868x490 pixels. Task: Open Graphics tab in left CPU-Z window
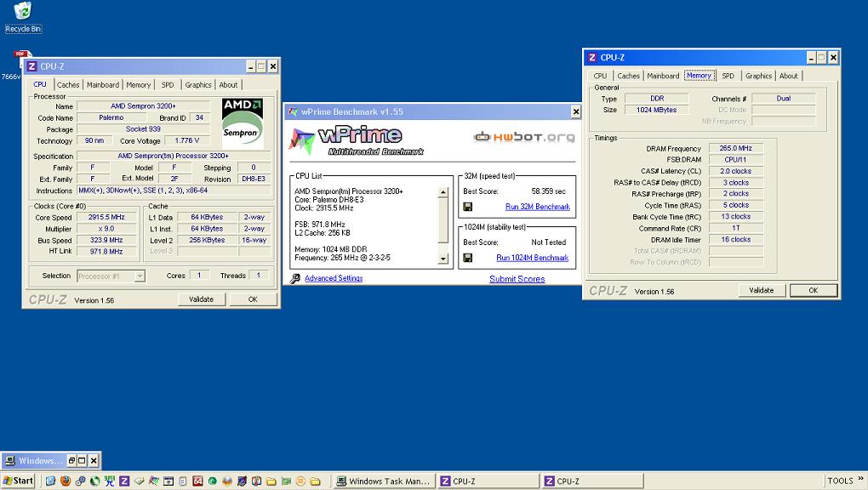(198, 85)
